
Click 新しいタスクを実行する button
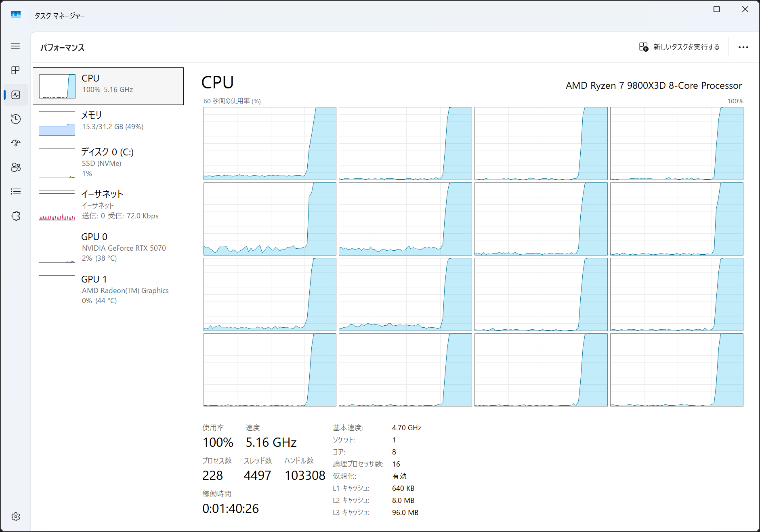679,47
